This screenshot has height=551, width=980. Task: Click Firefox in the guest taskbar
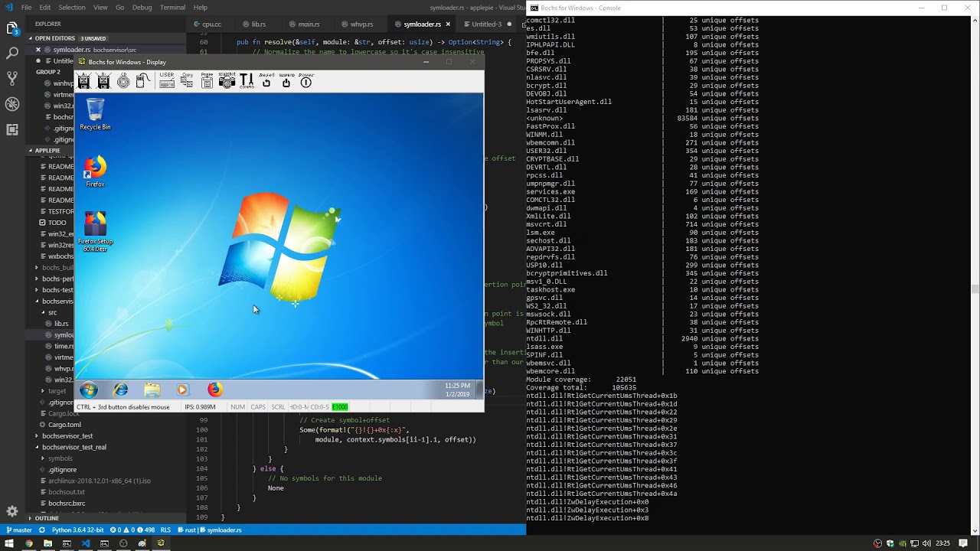[x=214, y=390]
